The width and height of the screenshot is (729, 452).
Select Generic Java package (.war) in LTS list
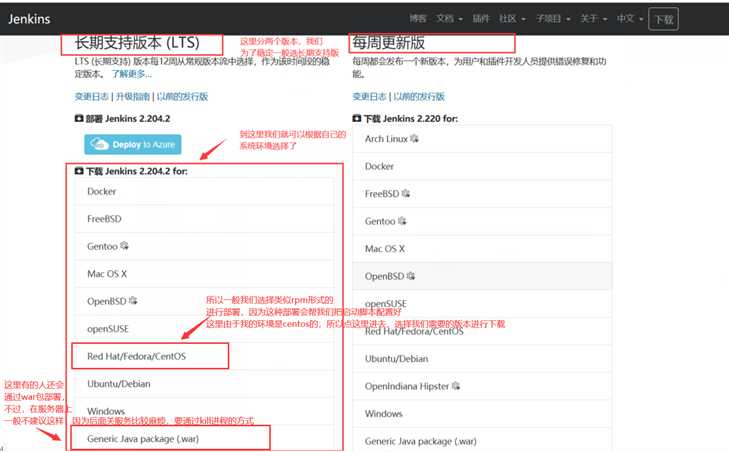tap(205, 439)
